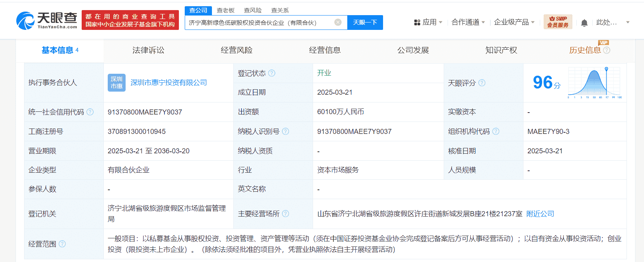Open 深圳市惠宁投资有限公司 company link
The width and height of the screenshot is (644, 262).
pos(168,83)
